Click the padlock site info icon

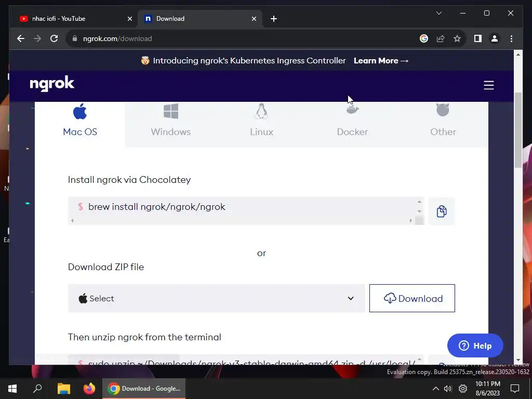coord(75,38)
